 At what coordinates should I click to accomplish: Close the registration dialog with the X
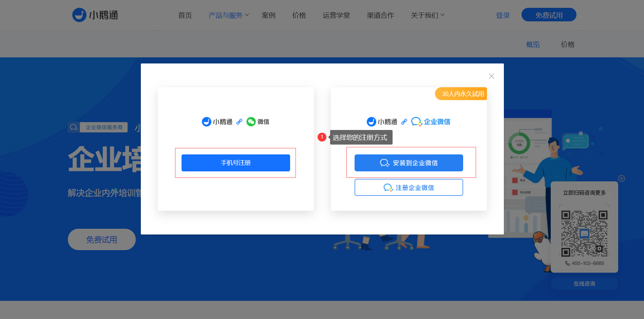tap(491, 76)
